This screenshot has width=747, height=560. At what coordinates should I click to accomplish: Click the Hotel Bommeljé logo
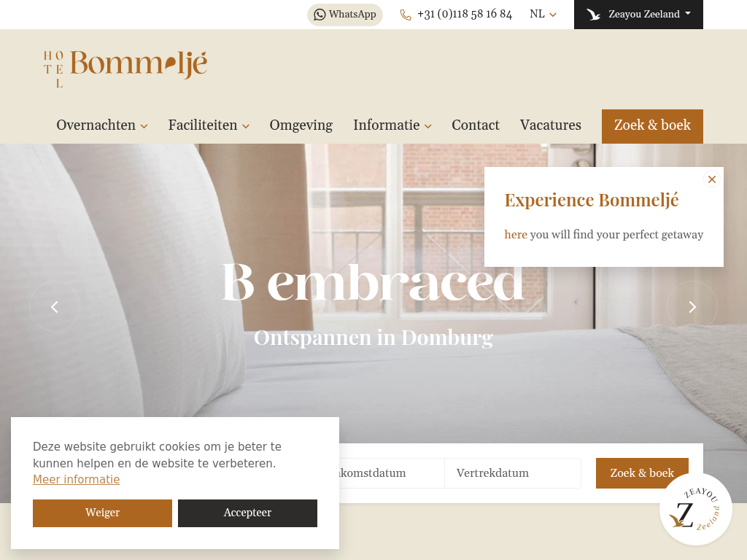point(125,69)
